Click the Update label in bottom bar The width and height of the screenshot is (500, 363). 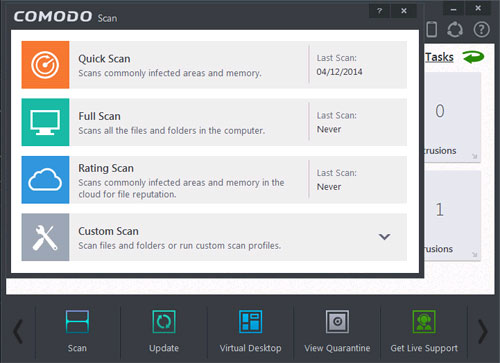click(164, 348)
